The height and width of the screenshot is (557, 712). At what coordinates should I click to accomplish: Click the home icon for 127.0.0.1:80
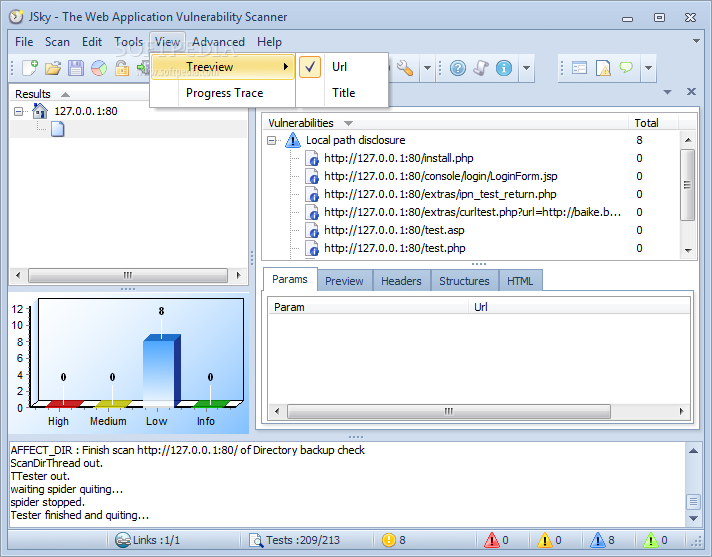pyautogui.click(x=40, y=111)
